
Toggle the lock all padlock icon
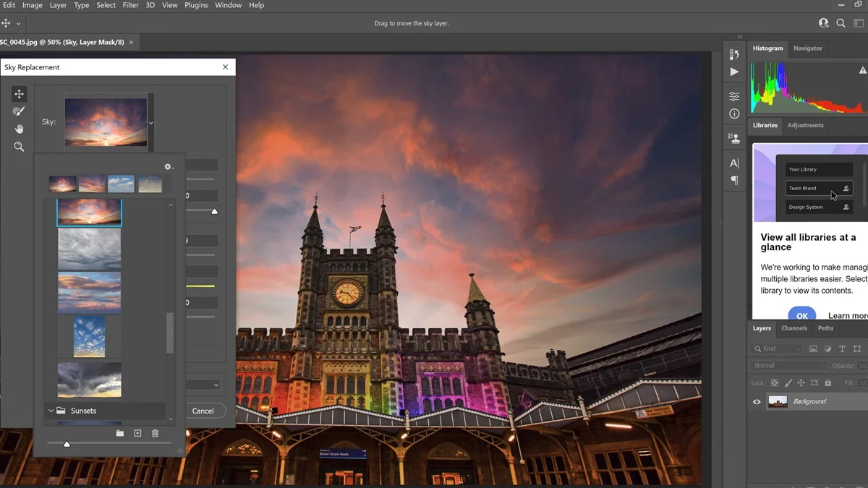(x=828, y=383)
